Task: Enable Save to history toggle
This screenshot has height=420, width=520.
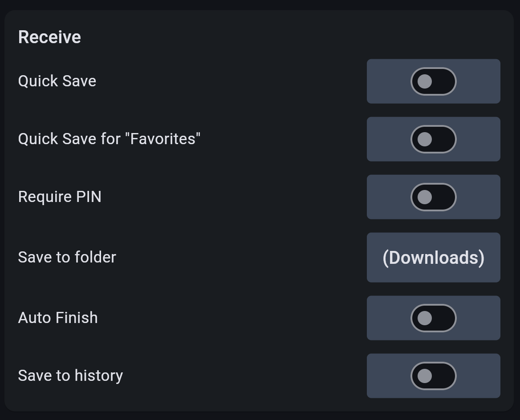Action: (x=433, y=376)
